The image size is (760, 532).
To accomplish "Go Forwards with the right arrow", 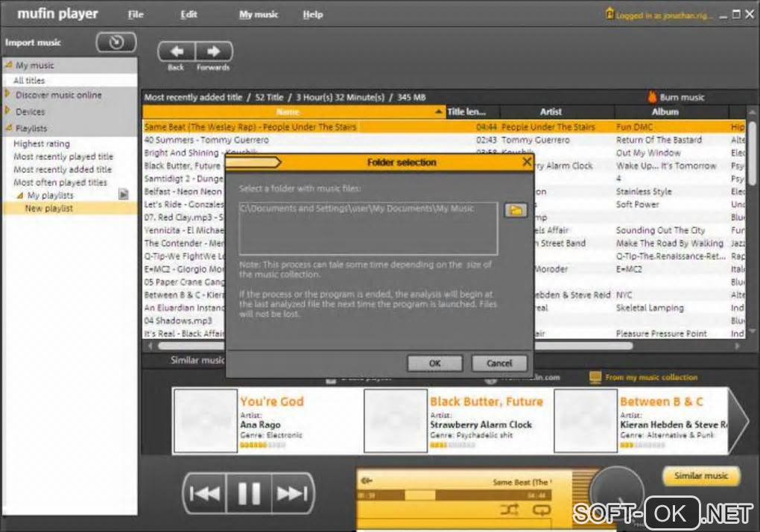I will pyautogui.click(x=214, y=51).
